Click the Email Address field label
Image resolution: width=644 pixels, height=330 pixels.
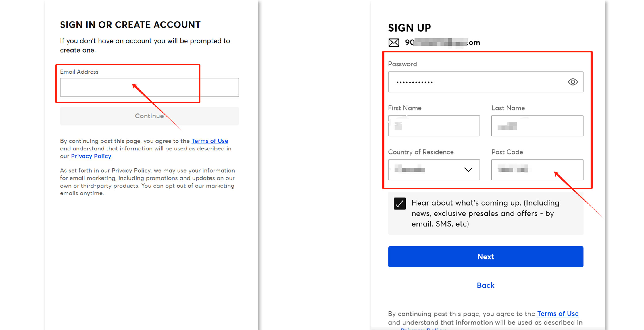(x=79, y=72)
